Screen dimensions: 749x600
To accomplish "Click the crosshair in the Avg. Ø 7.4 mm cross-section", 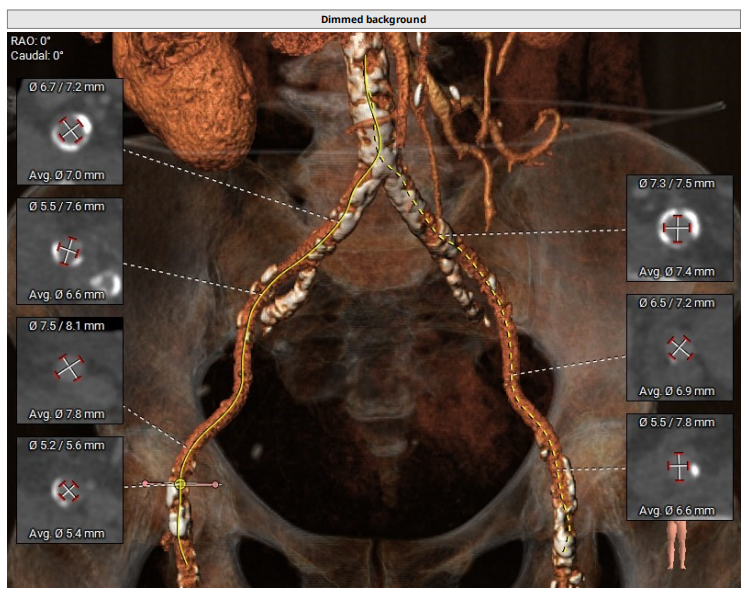I will click(678, 228).
